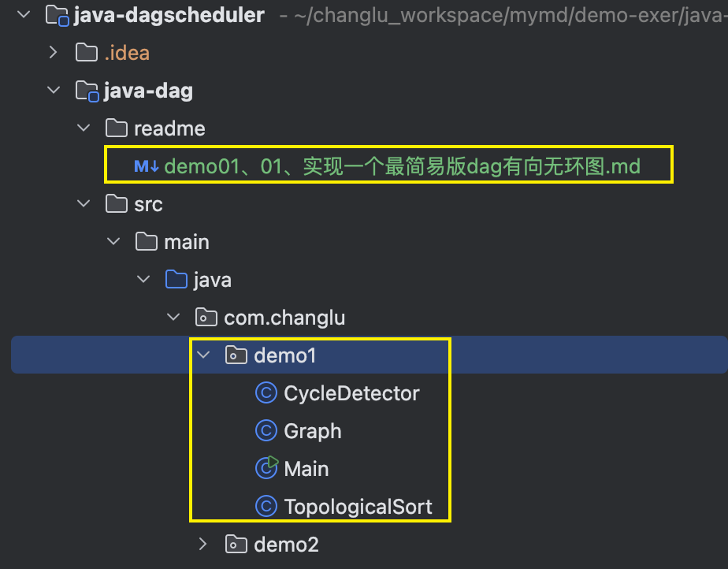728x569 pixels.
Task: Expand the .idea folder
Action: tap(54, 53)
